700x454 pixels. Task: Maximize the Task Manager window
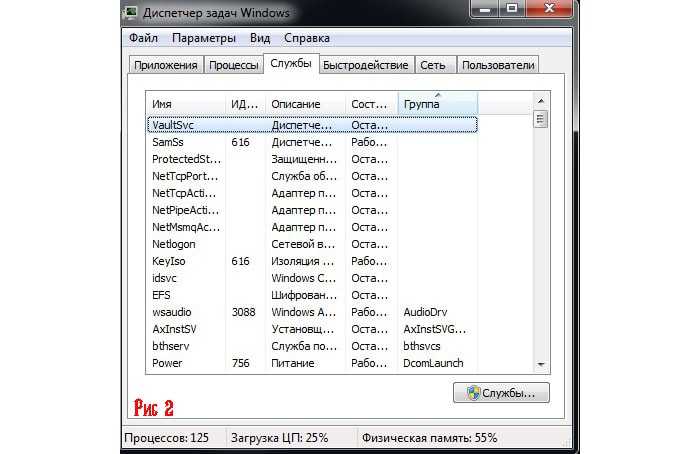[x=512, y=8]
